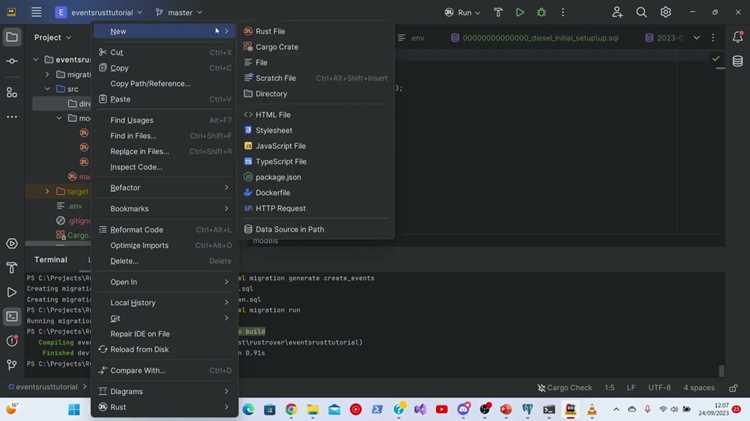The height and width of the screenshot is (421, 750).
Task: Open the Run configuration dropdown
Action: point(462,12)
